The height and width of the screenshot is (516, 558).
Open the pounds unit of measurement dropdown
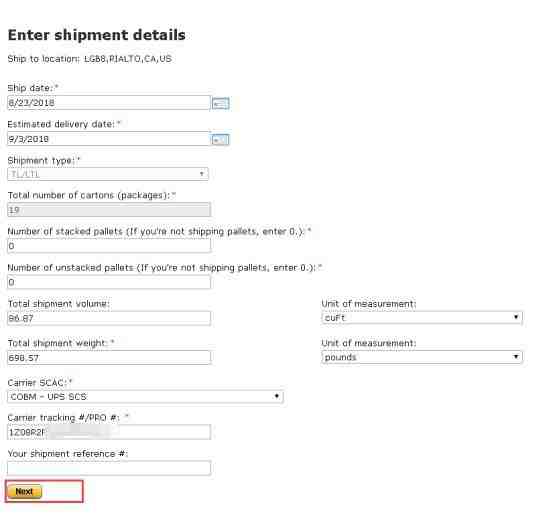[x=422, y=357]
